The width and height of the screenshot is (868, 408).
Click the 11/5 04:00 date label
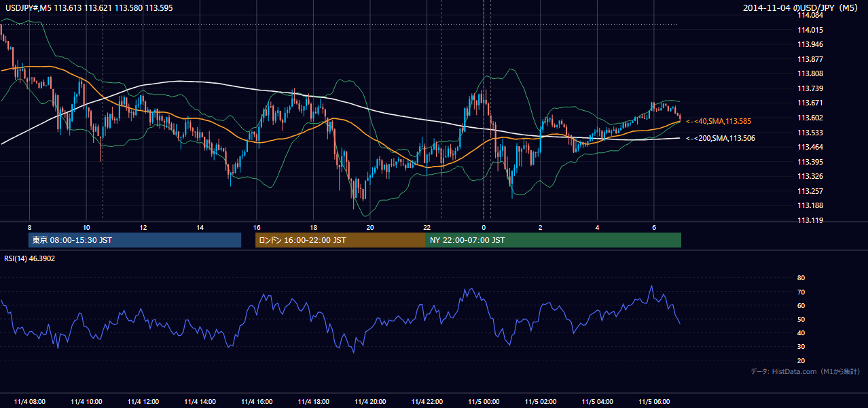[597, 402]
